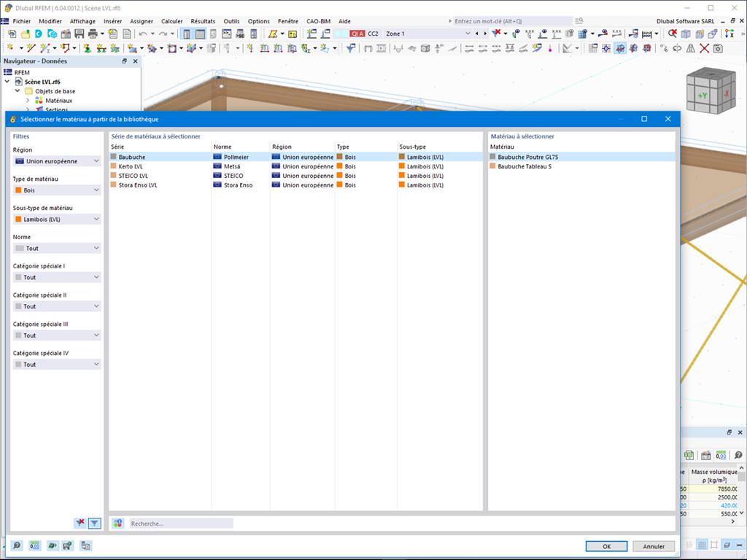The height and width of the screenshot is (560, 747).
Task: Open the Résultats menu
Action: [x=203, y=21]
